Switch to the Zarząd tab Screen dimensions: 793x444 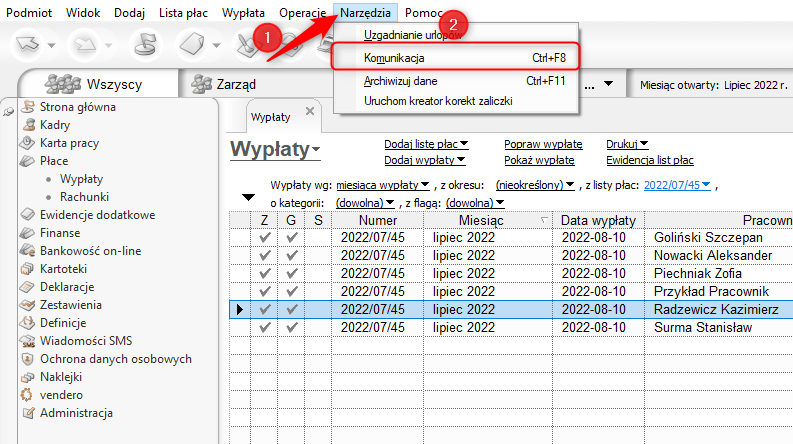click(236, 84)
